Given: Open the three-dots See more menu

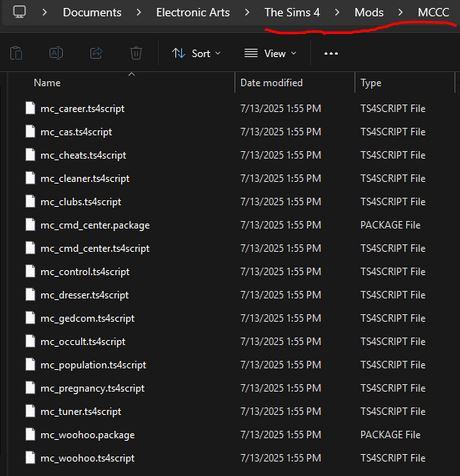Looking at the screenshot, I should point(331,53).
